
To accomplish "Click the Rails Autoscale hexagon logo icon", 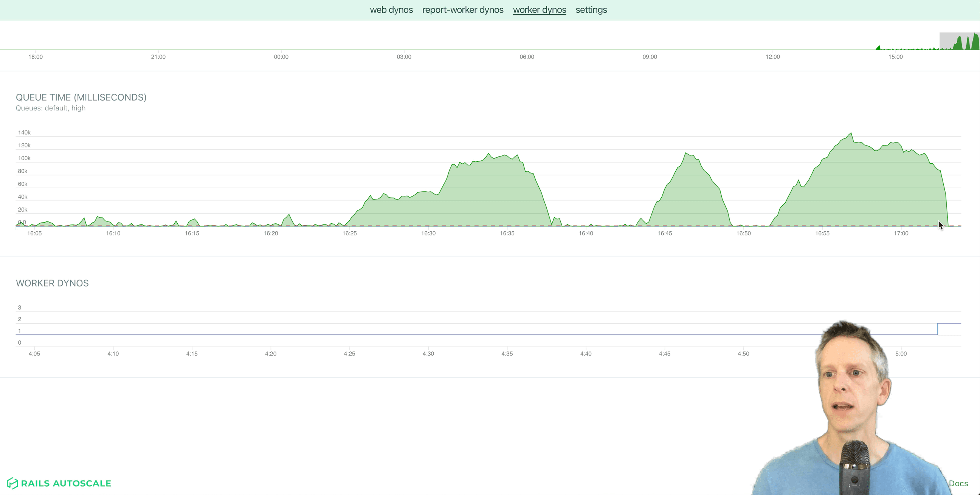I will 12,483.
